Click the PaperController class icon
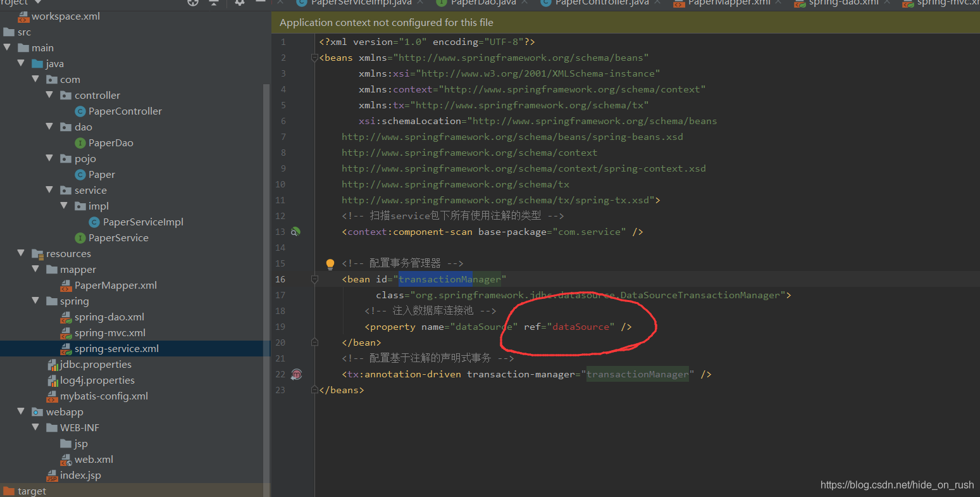 tap(80, 111)
